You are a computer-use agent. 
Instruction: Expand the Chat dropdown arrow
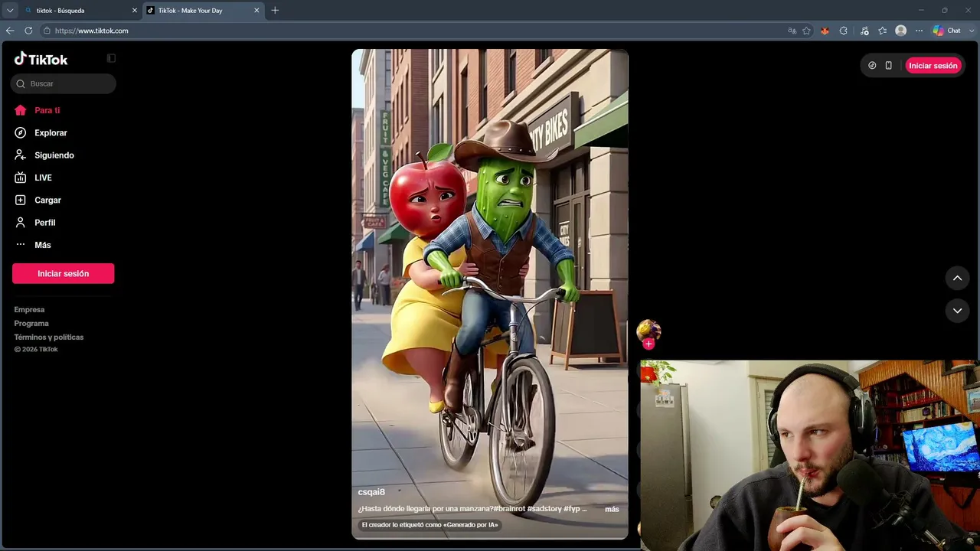[970, 31]
